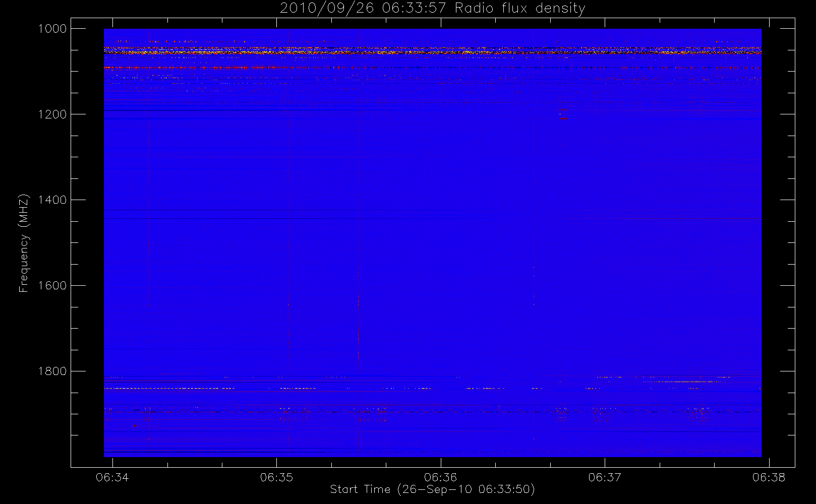Click the plot title '2010/09/26 06:33:57 Radio flux density'

pyautogui.click(x=432, y=9)
